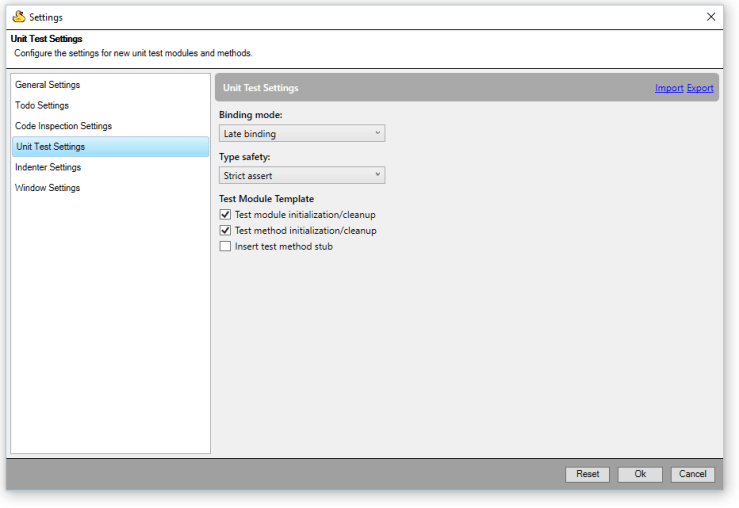This screenshot has width=739, height=508.
Task: Click the Export link
Action: tap(700, 88)
